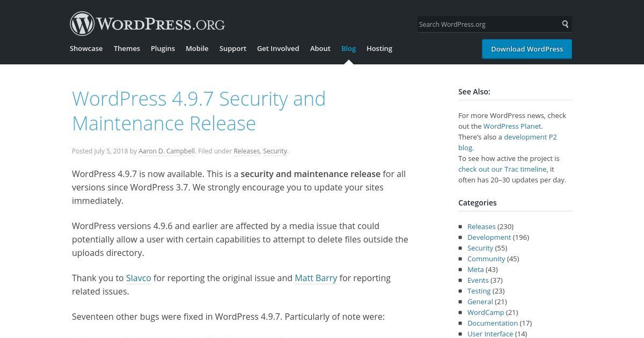
Task: Open the Testing category
Action: (x=479, y=291)
